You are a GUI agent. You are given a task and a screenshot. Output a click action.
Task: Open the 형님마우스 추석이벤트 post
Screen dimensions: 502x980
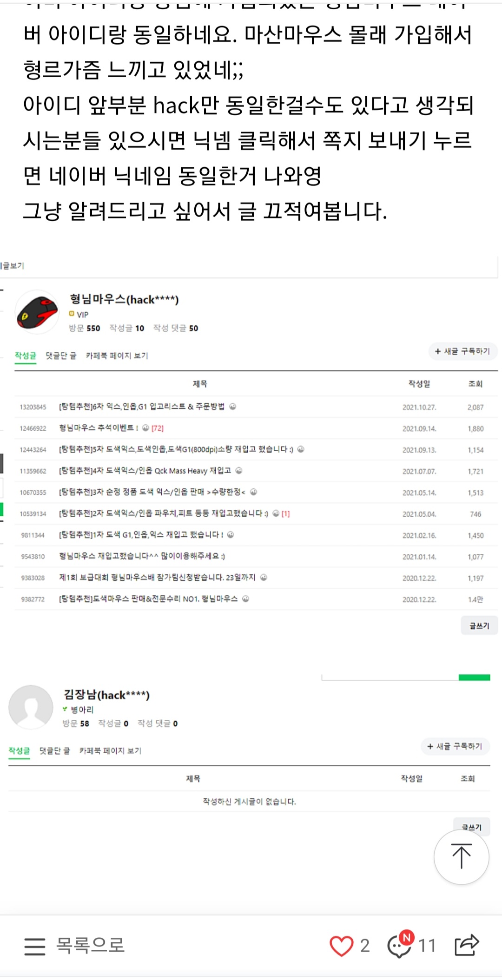pyautogui.click(x=99, y=428)
